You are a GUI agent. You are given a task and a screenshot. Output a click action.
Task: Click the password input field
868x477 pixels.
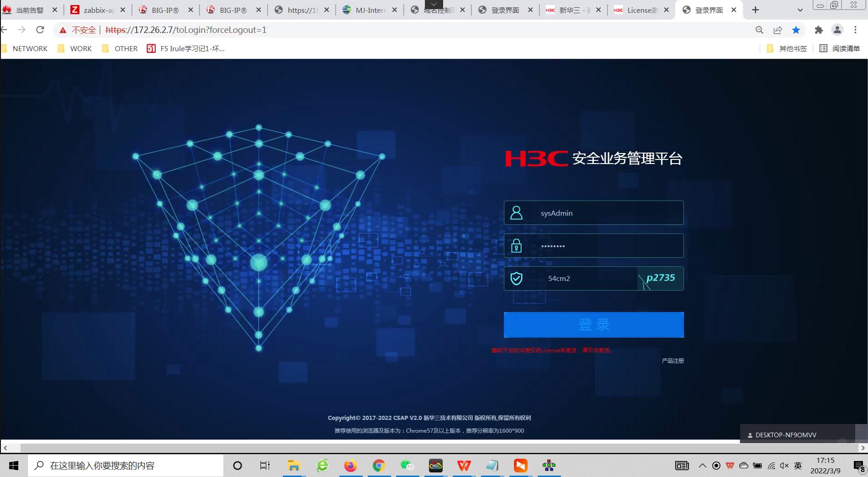pyautogui.click(x=594, y=246)
